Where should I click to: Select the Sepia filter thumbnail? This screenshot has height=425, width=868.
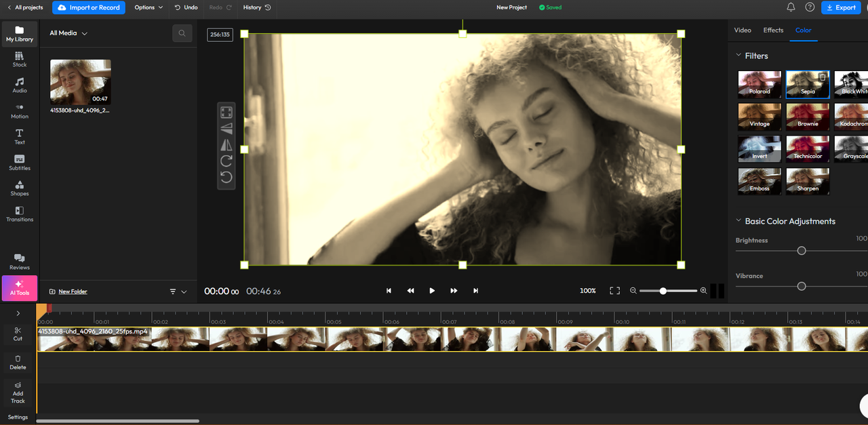pos(808,85)
